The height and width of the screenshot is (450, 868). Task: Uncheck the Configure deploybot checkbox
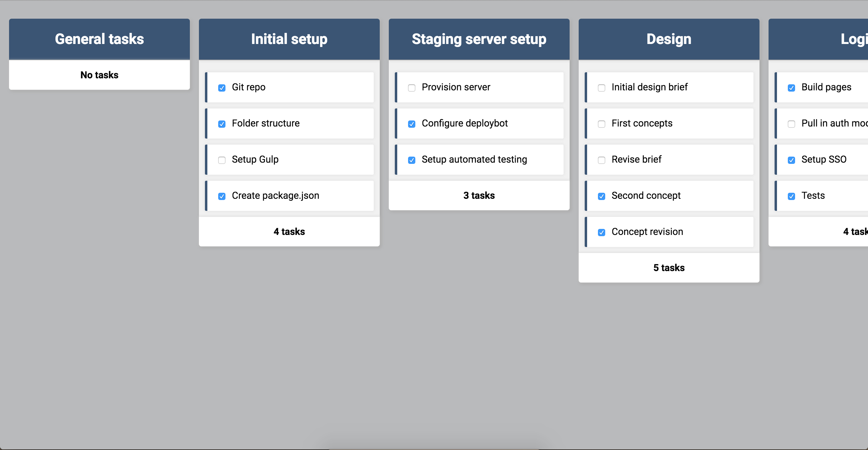(412, 124)
